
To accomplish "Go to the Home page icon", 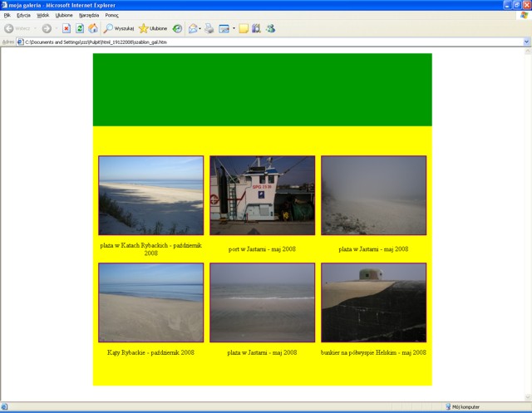I will click(93, 28).
